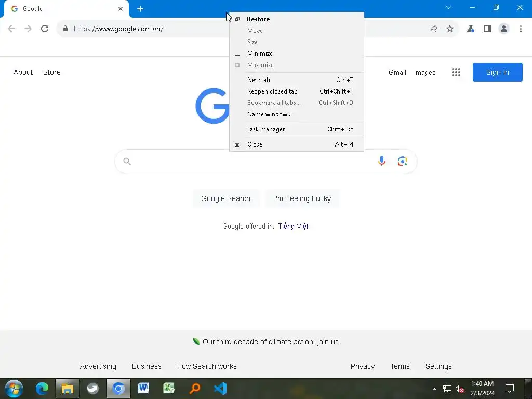Screen dimensions: 532x399
Task: Open the notification center icon
Action: pyautogui.click(x=510, y=389)
